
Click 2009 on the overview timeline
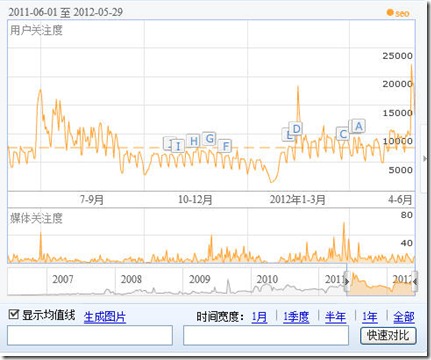(199, 279)
